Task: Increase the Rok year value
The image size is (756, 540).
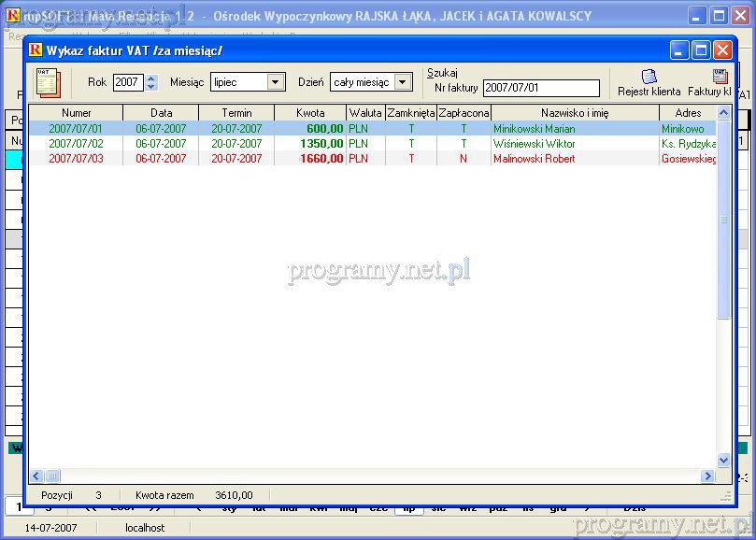Action: click(x=151, y=78)
